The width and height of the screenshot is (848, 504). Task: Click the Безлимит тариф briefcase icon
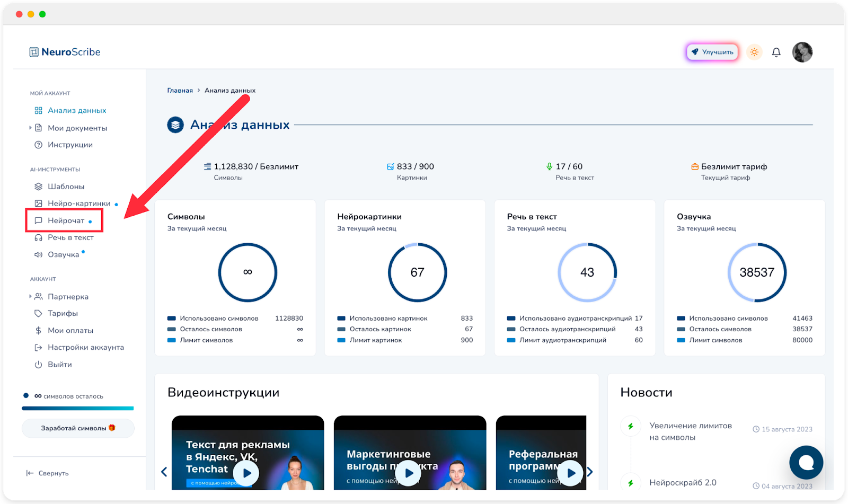[695, 166]
